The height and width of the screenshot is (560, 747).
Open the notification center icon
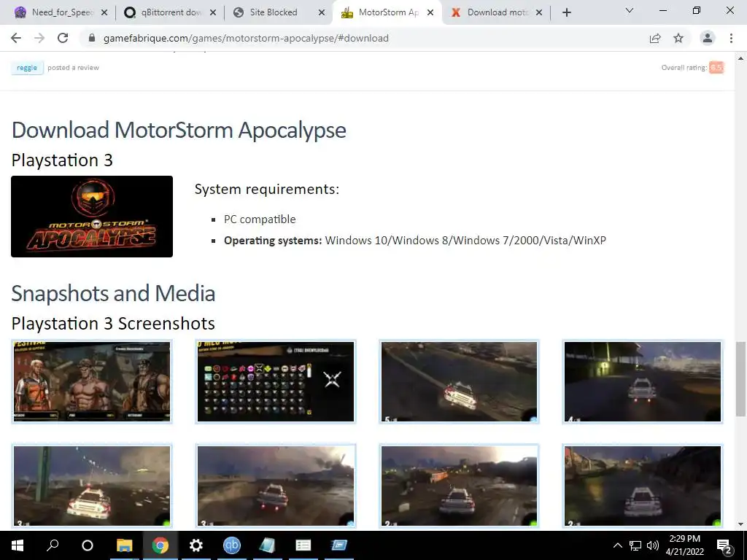[724, 546]
